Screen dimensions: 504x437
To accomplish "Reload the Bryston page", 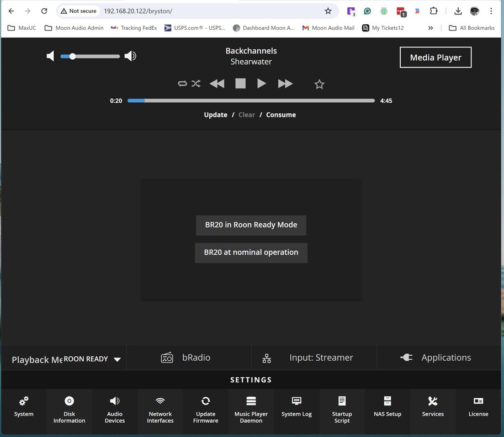I will 44,11.
